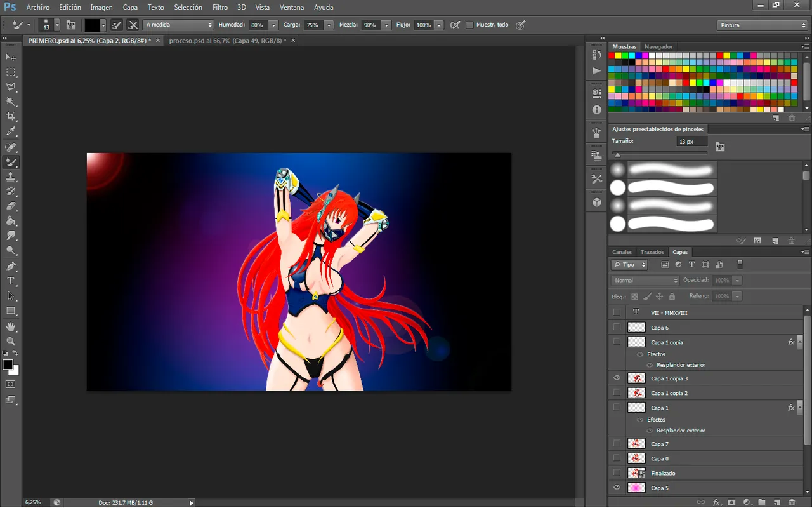Collapse effects of Capa 1 copia layer

point(801,342)
